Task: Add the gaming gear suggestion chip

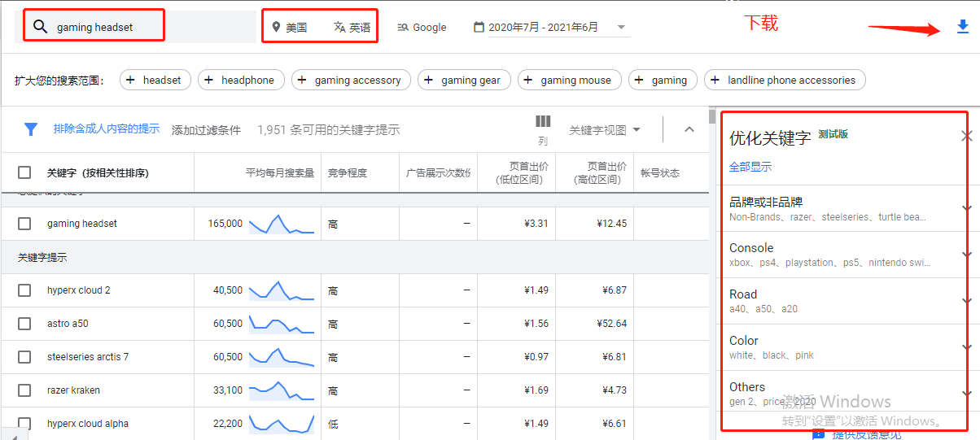Action: (464, 80)
